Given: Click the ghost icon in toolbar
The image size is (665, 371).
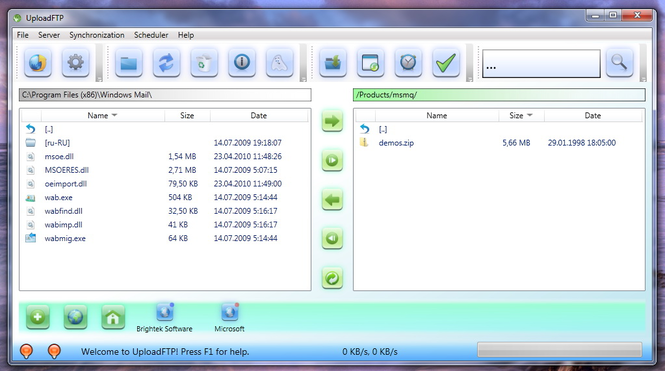Looking at the screenshot, I should click(279, 63).
